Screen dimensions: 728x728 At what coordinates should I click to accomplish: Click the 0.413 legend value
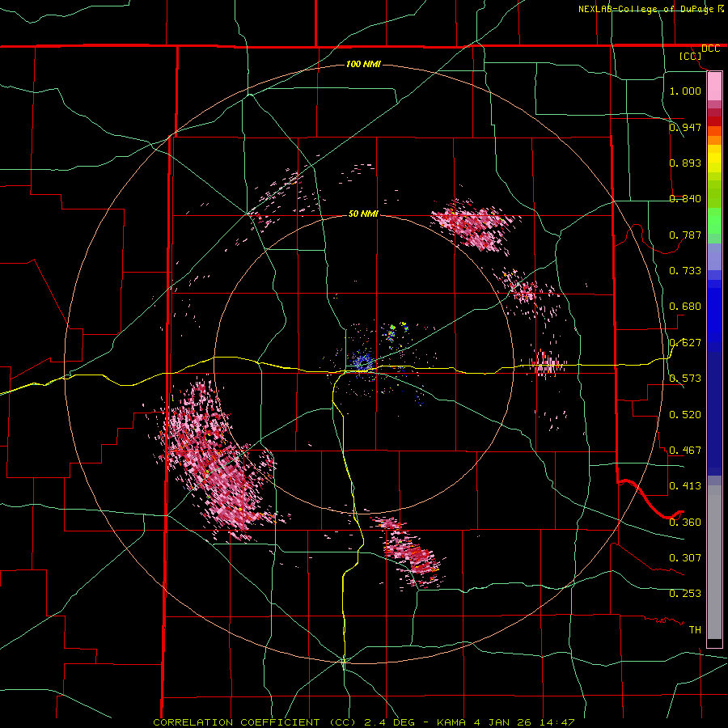tap(685, 486)
